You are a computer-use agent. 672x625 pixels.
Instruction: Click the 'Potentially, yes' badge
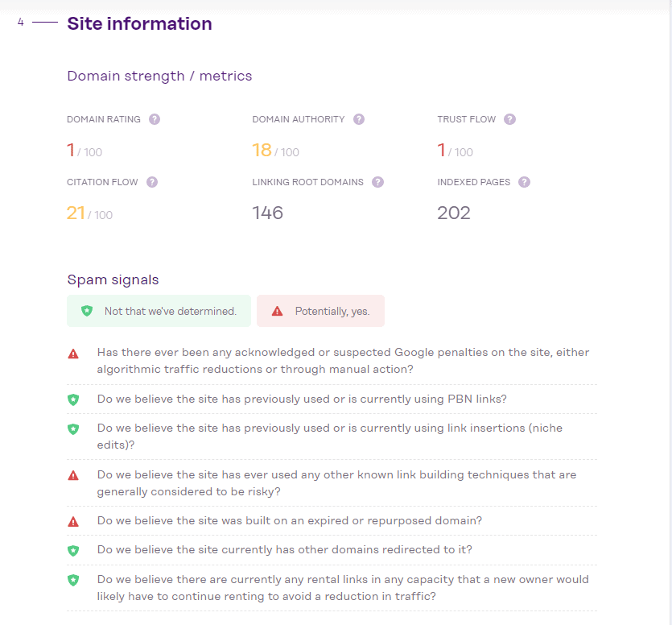[x=320, y=310]
